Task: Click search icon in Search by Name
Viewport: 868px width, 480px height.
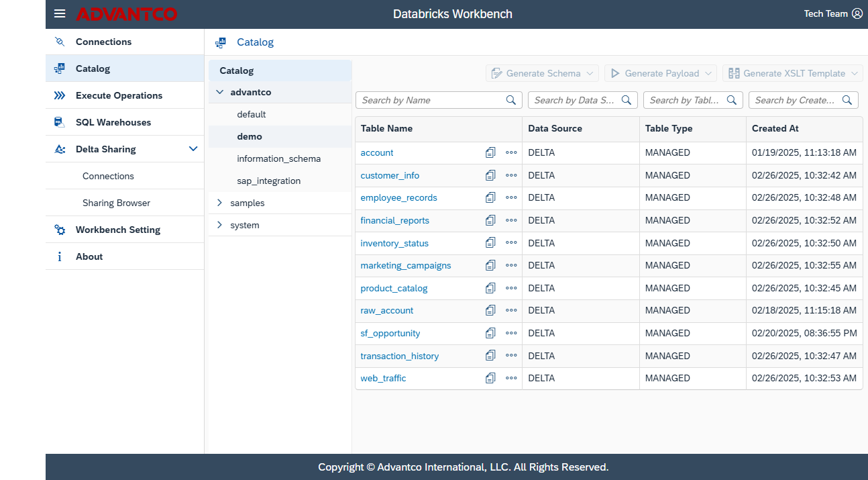Action: (x=511, y=100)
